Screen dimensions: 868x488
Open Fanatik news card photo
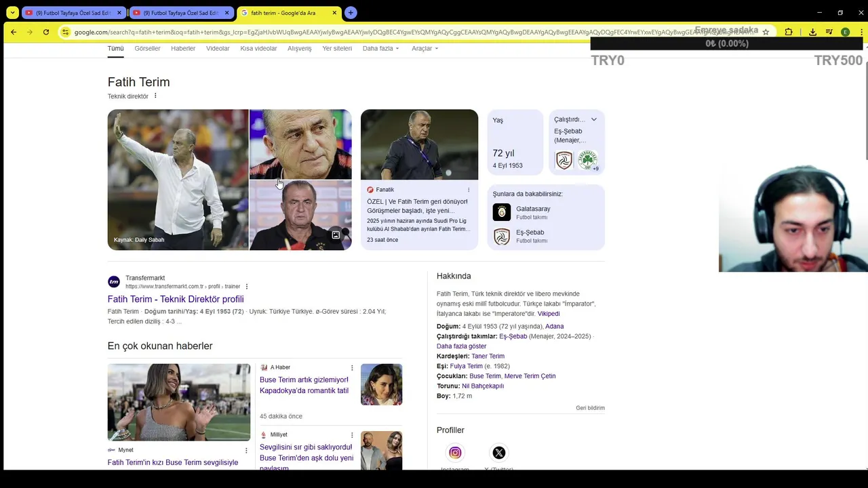(x=419, y=144)
